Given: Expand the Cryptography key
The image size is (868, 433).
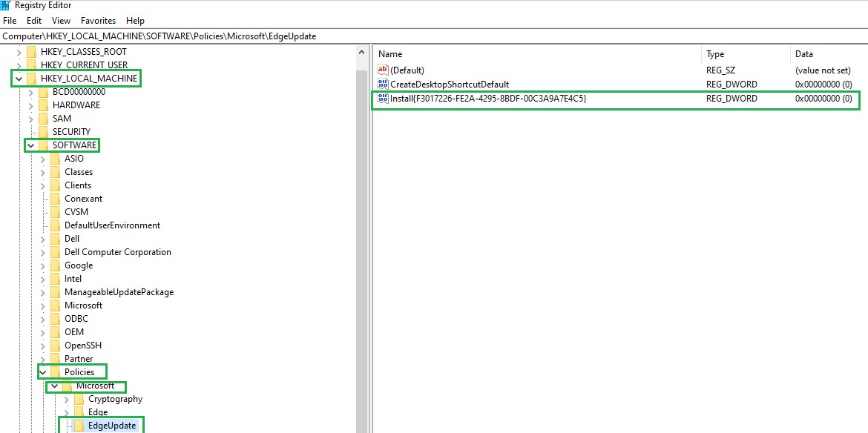Looking at the screenshot, I should (67, 399).
